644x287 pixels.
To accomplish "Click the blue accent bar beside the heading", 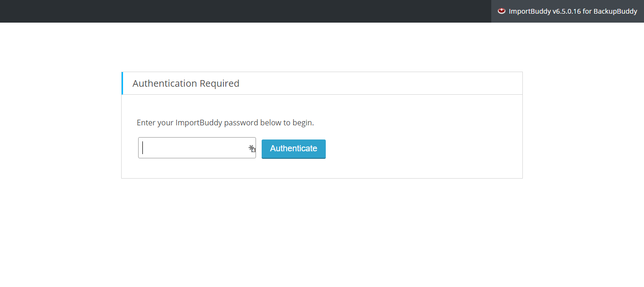I will tap(122, 83).
